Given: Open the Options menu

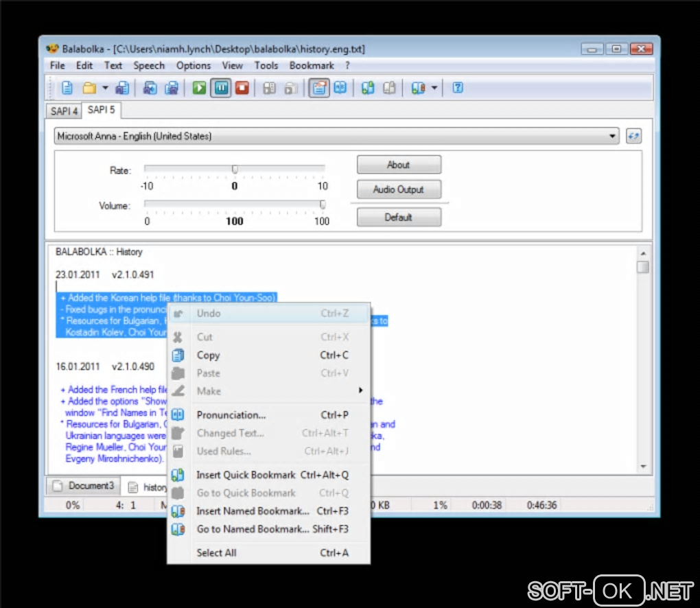Looking at the screenshot, I should pos(194,66).
